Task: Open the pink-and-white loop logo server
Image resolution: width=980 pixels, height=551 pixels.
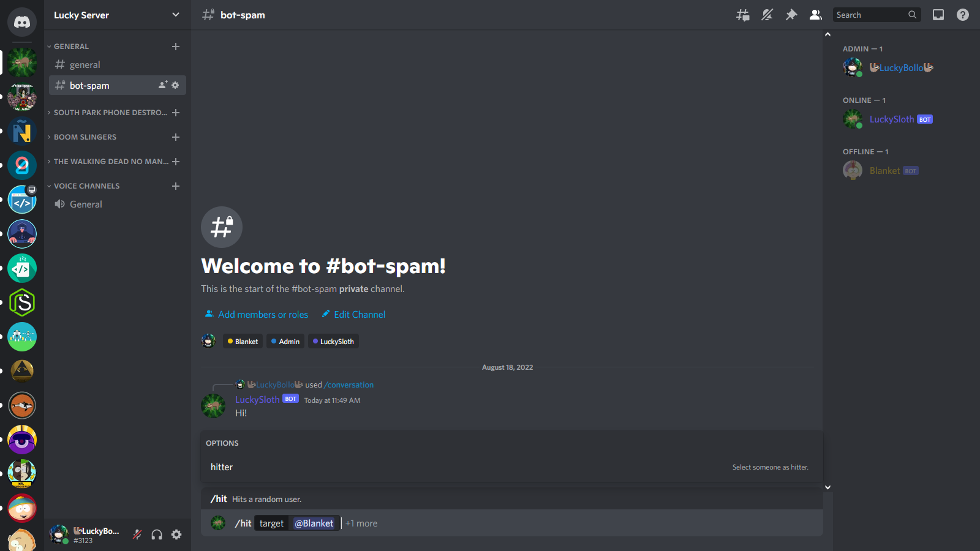Action: [22, 165]
